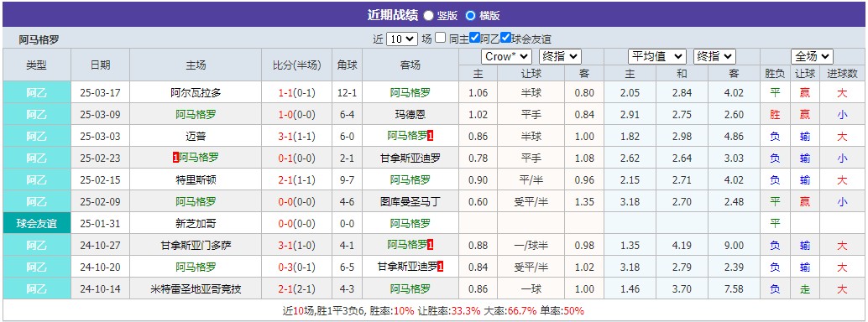Toggle the 同主 checkbox

pos(440,39)
